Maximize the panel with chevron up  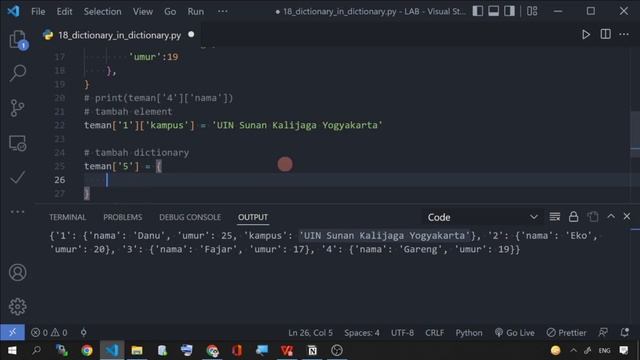click(611, 216)
